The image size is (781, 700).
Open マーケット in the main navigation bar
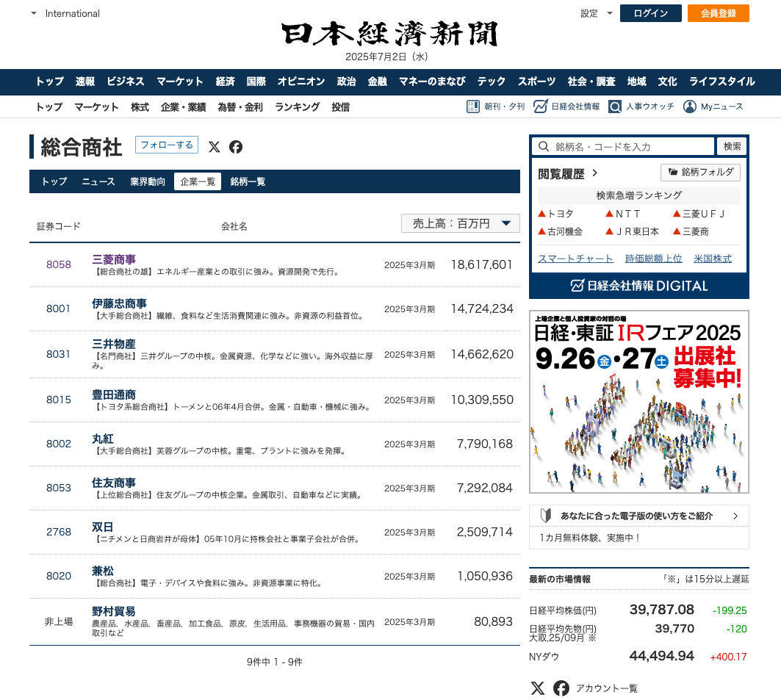(x=179, y=82)
